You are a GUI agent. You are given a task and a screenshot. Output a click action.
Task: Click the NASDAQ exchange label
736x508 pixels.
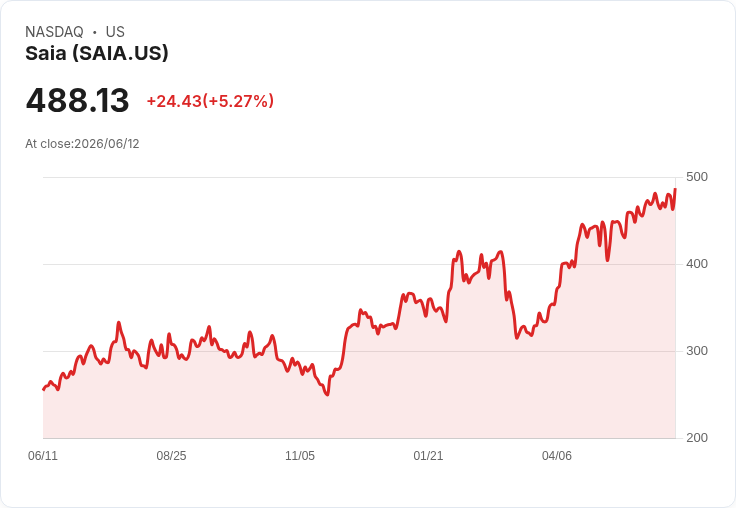pos(54,32)
